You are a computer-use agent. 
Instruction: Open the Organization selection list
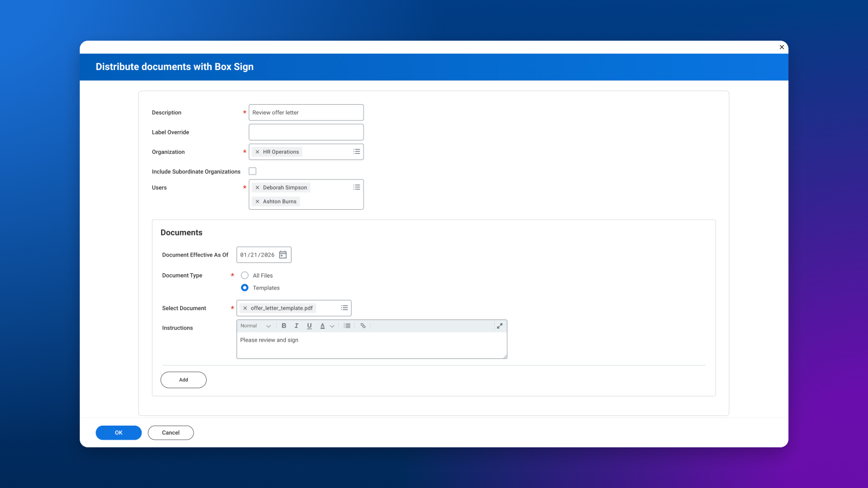click(x=356, y=152)
